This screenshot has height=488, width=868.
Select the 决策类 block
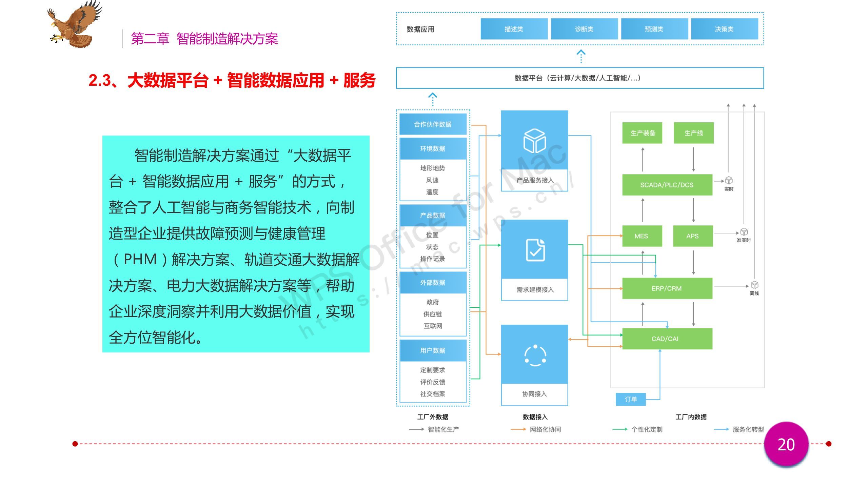click(724, 29)
